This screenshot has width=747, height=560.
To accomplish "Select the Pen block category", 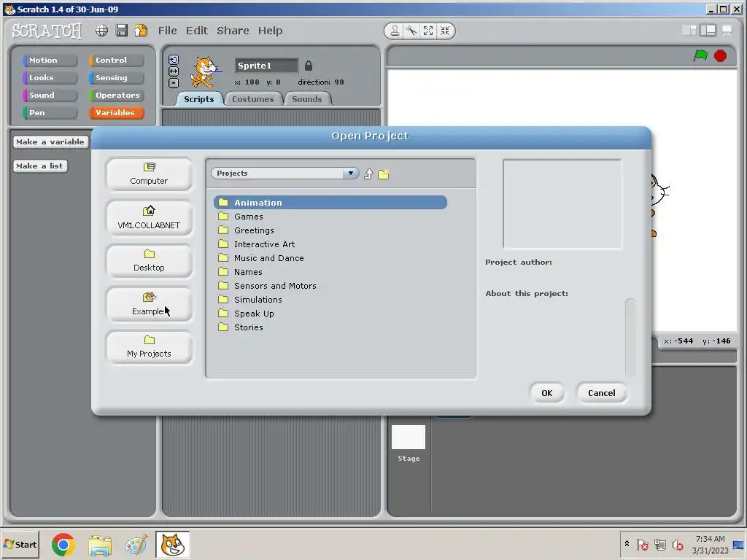I will (x=50, y=113).
